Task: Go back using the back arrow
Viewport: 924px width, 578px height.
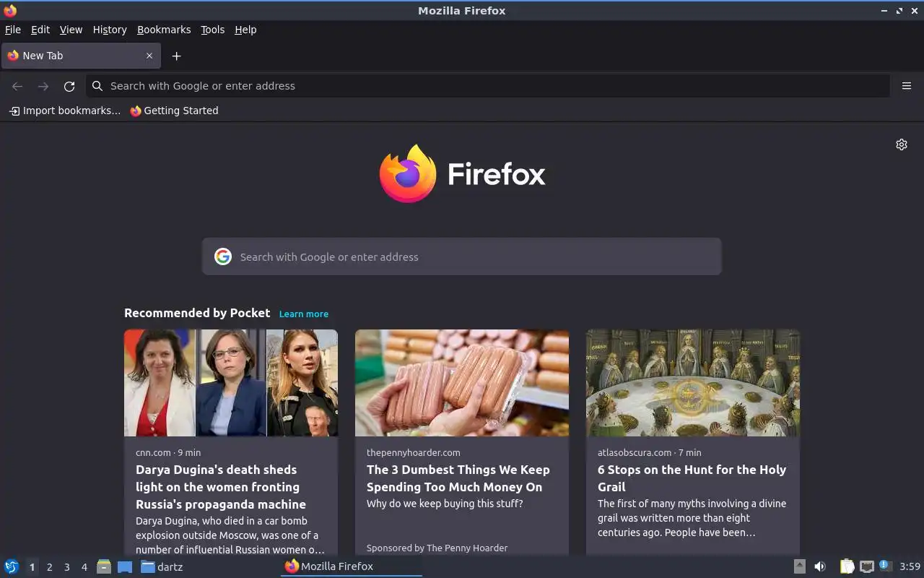Action: click(17, 86)
